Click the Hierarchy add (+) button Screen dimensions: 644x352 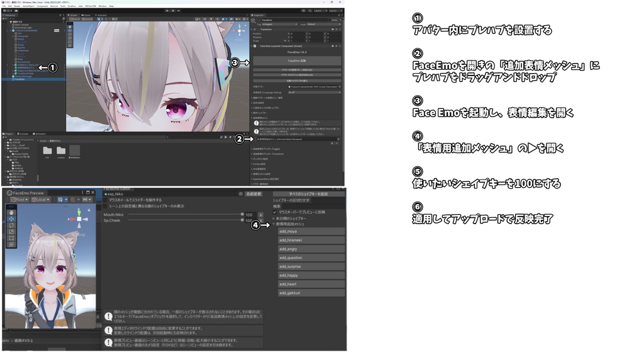4,18
